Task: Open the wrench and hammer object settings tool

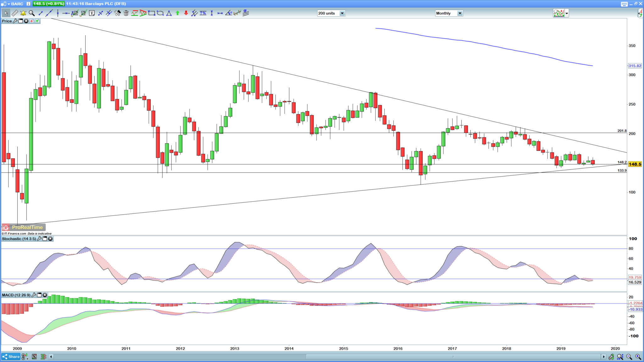Action: click(118, 13)
